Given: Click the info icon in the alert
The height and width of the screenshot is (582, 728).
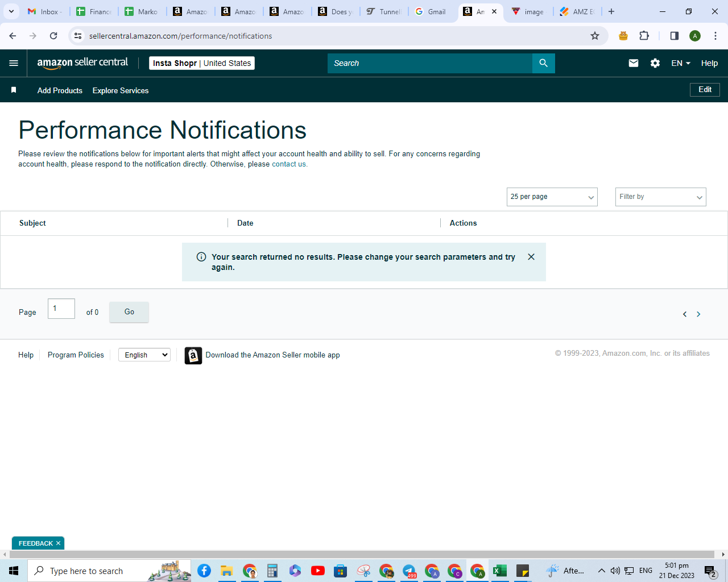Looking at the screenshot, I should point(201,257).
